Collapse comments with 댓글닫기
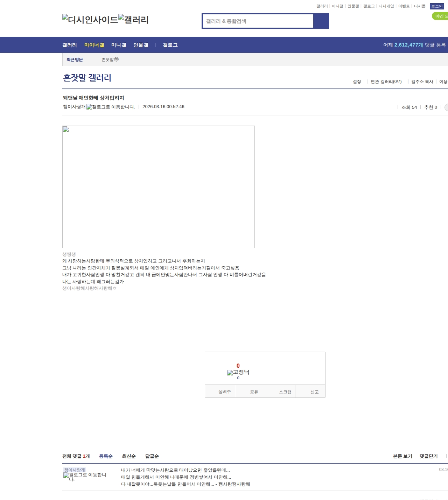448x500 pixels. click(429, 456)
